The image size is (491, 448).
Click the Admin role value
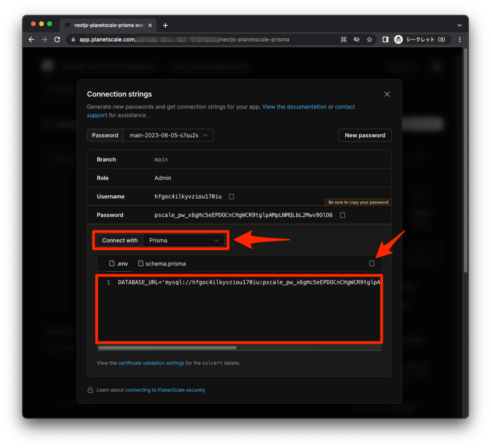pos(163,178)
